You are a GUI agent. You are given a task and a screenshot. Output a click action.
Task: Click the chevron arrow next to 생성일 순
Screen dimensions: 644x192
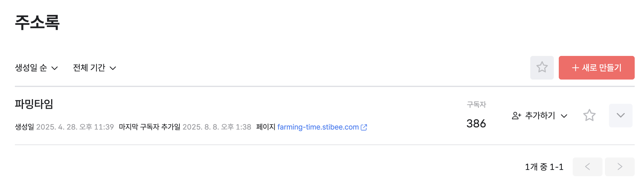[x=55, y=68]
